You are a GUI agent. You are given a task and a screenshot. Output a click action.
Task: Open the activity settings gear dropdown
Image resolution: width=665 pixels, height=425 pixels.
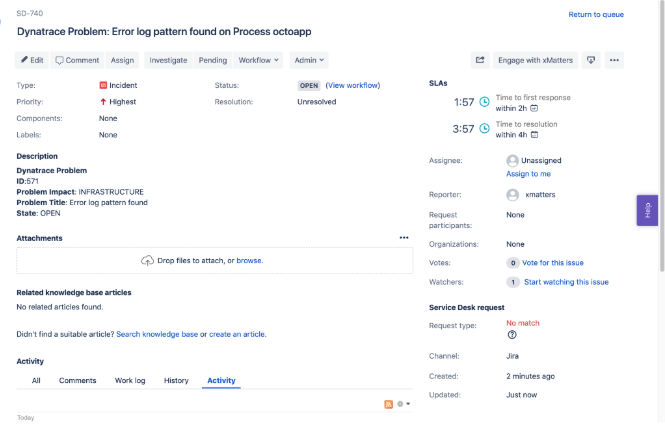tap(403, 404)
